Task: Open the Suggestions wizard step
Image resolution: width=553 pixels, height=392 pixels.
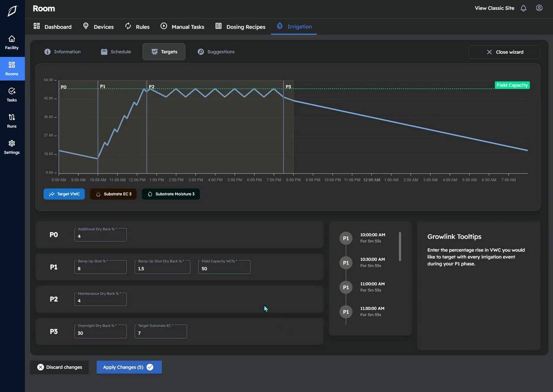Action: (216, 52)
